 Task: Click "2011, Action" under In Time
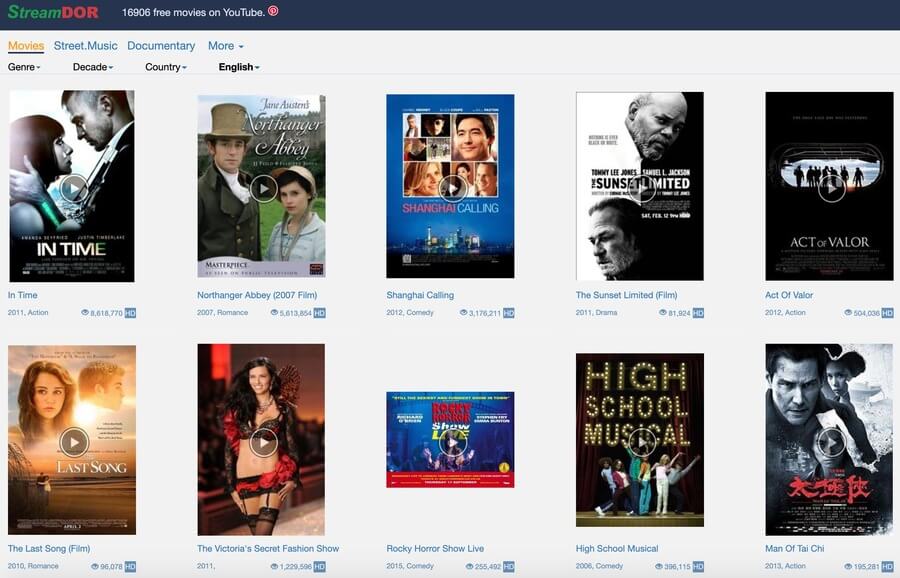[28, 313]
